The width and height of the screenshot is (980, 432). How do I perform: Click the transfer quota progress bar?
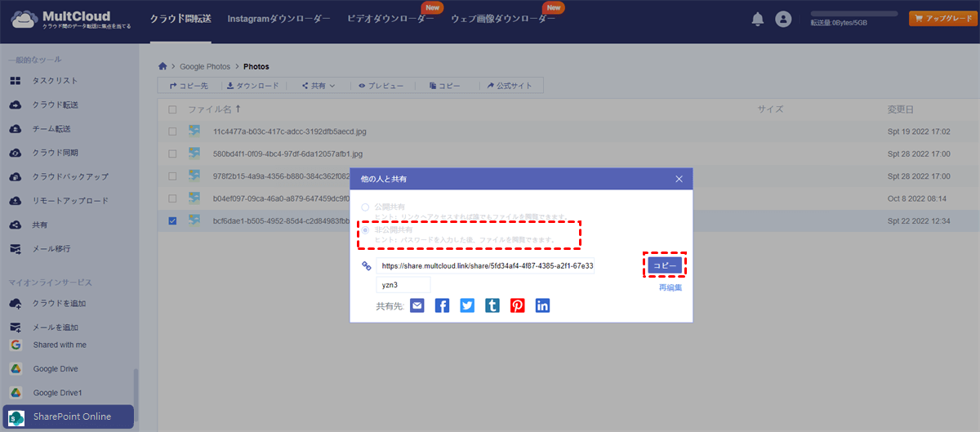[x=853, y=14]
